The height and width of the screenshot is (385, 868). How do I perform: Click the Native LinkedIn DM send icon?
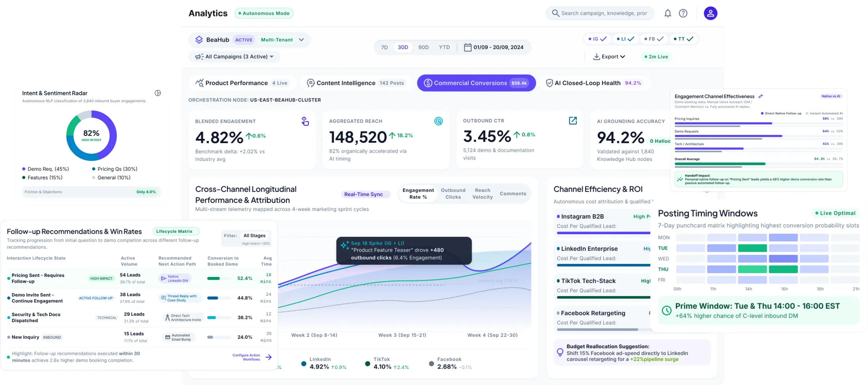(x=163, y=278)
